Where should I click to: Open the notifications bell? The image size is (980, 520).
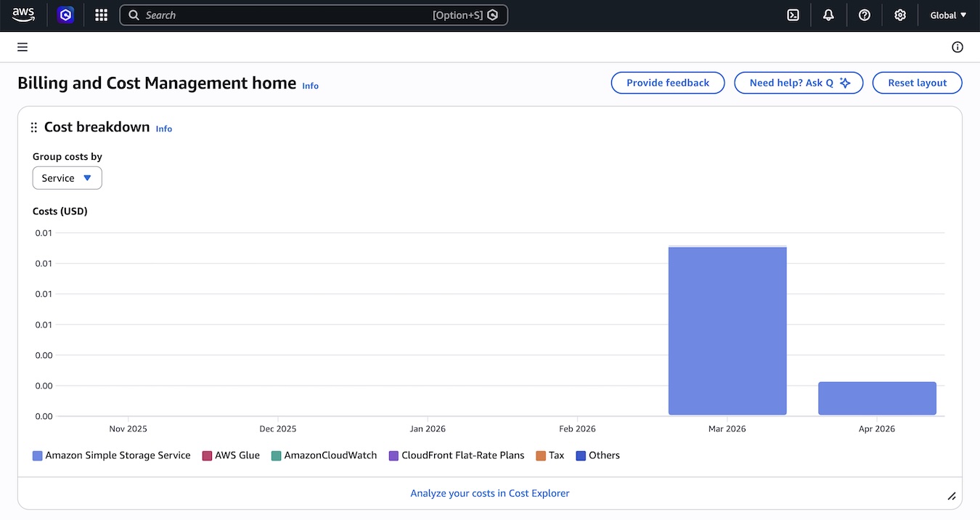coord(828,15)
